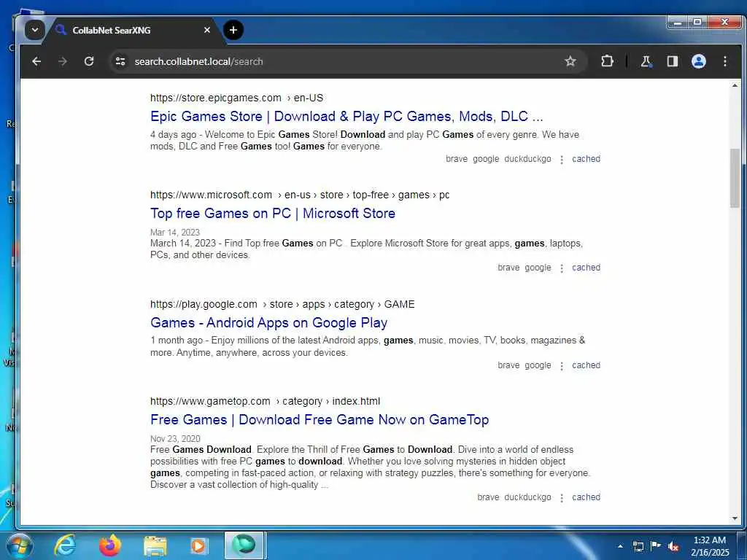Open Chrome Labs flask icon
Image resolution: width=747 pixels, height=560 pixels.
(646, 61)
